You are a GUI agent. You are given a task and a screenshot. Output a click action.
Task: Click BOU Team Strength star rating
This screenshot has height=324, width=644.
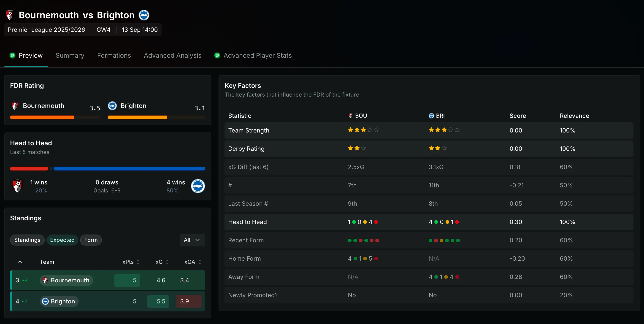(363, 130)
